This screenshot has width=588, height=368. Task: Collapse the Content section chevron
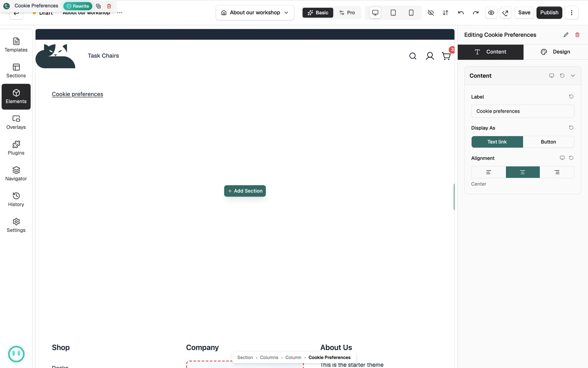click(x=573, y=76)
